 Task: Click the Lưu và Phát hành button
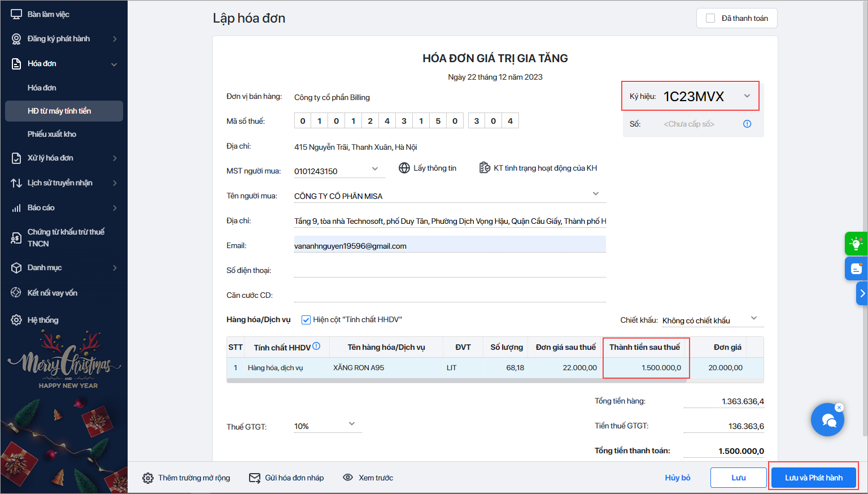click(x=814, y=478)
